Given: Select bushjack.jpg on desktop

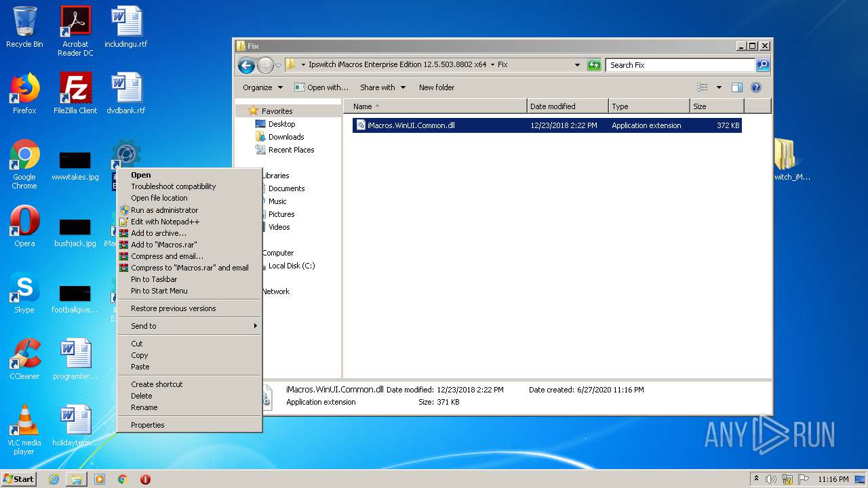Looking at the screenshot, I should point(75,232).
